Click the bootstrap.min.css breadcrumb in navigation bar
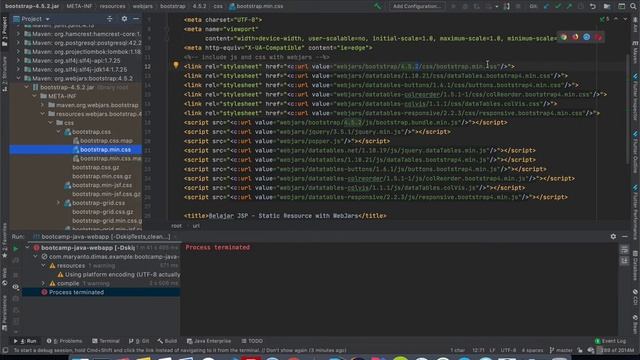The image size is (640, 360). pos(256,6)
